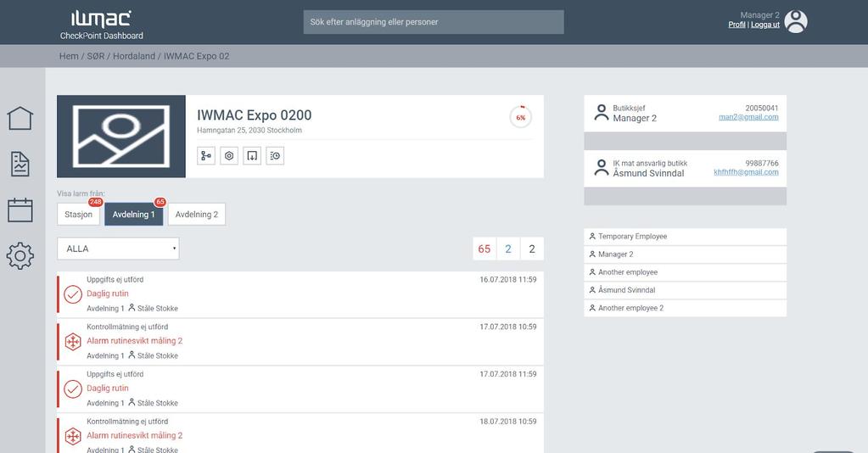This screenshot has width=868, height=453.
Task: Click the checkmark icon for 16.07.2018 Daglig rutin
Action: (73, 294)
